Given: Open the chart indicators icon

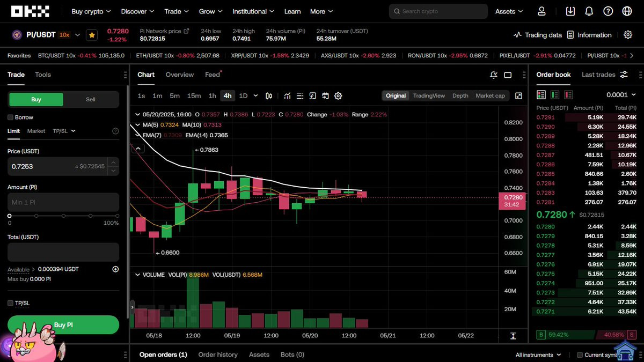Looking at the screenshot, I should (288, 96).
